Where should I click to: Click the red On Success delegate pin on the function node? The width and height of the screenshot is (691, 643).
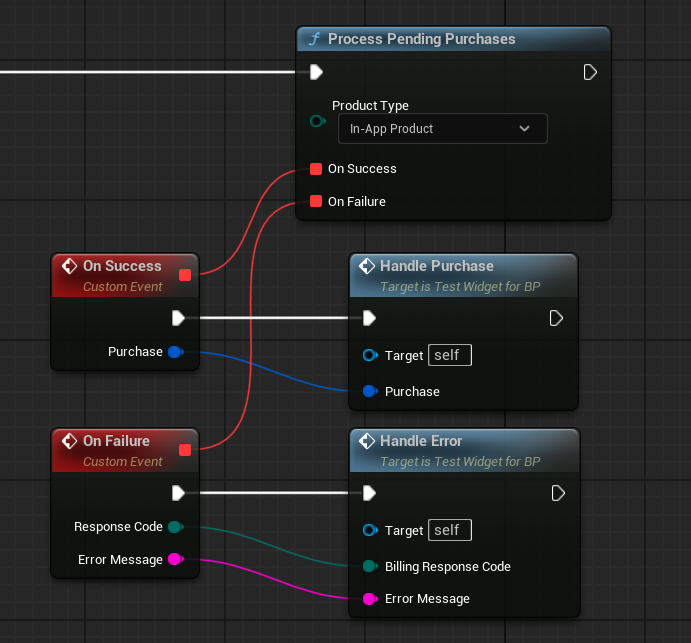316,169
